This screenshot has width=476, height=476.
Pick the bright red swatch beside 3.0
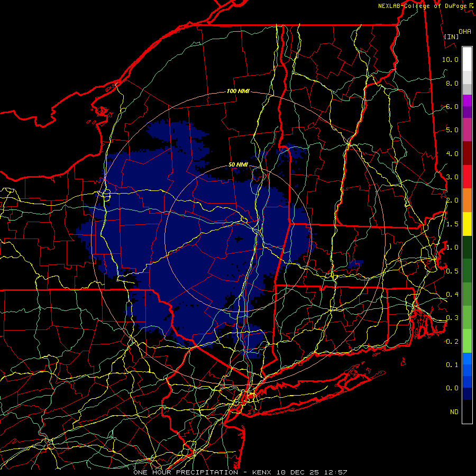coord(467,177)
